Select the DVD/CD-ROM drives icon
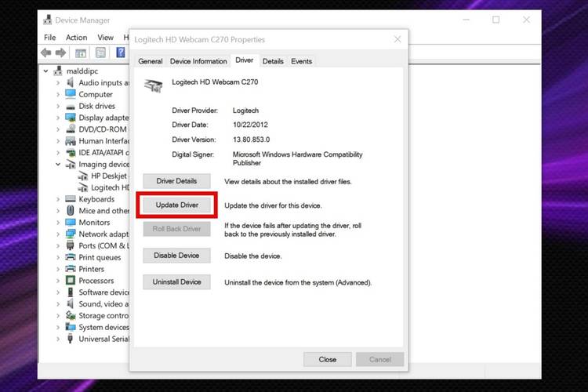Viewport: 588px width, 392px height. pos(71,129)
